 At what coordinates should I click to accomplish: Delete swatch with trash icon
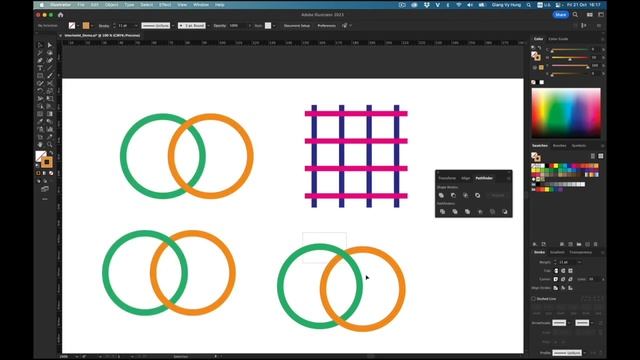point(596,244)
